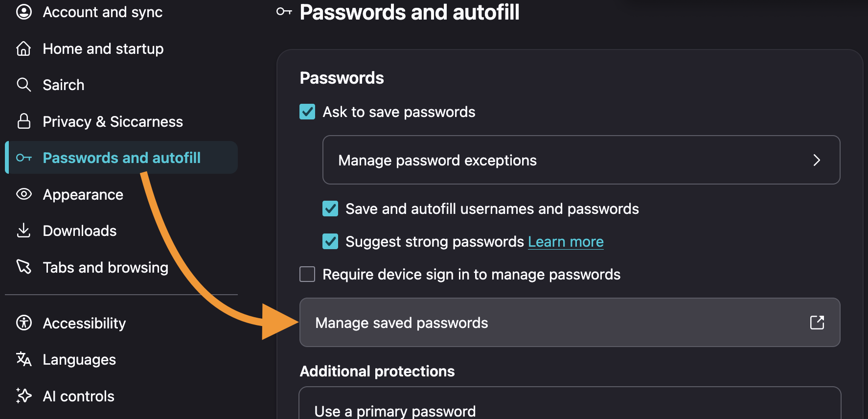This screenshot has width=868, height=419.
Task: Enable Require device sign in checkbox
Action: tap(307, 274)
